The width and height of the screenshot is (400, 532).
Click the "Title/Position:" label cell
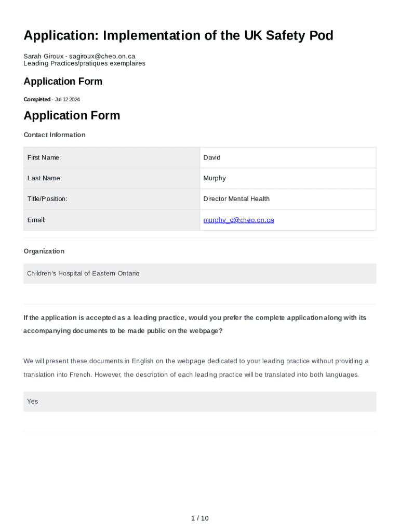coord(111,199)
